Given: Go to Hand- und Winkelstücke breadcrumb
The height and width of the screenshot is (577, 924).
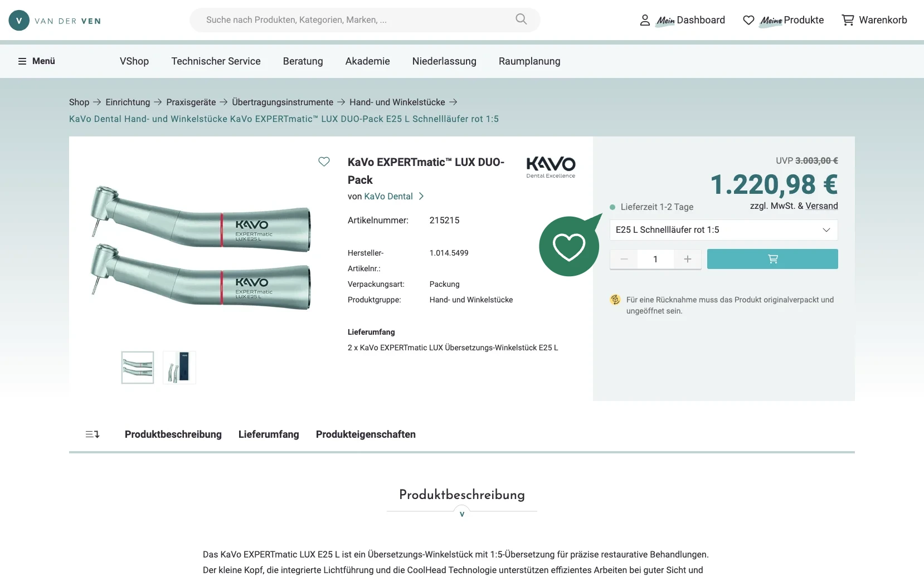Looking at the screenshot, I should coord(397,102).
